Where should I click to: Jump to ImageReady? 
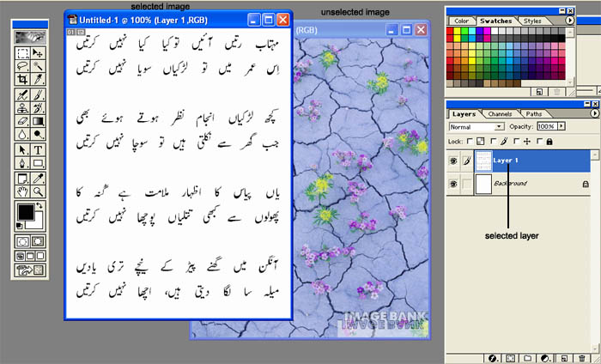pyautogui.click(x=30, y=270)
